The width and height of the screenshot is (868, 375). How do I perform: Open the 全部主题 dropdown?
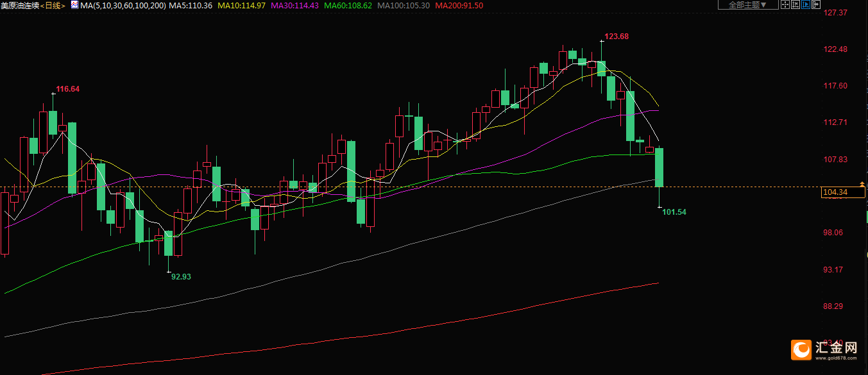tap(748, 5)
